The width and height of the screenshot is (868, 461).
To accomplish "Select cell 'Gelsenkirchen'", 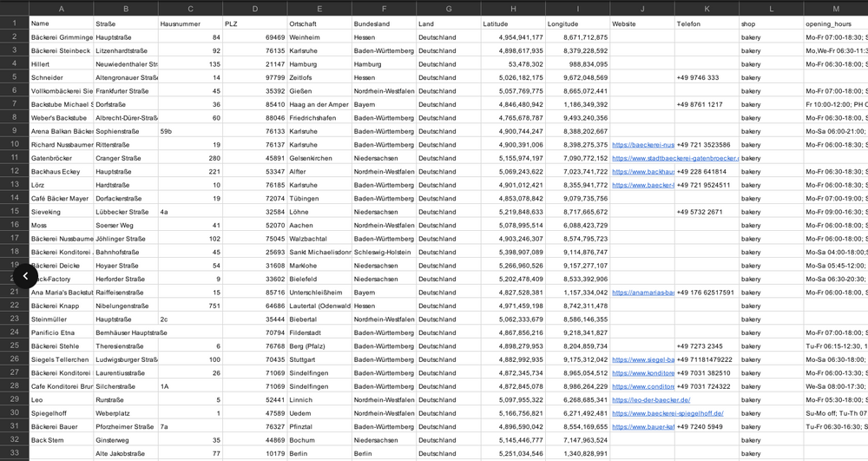I will pyautogui.click(x=319, y=158).
